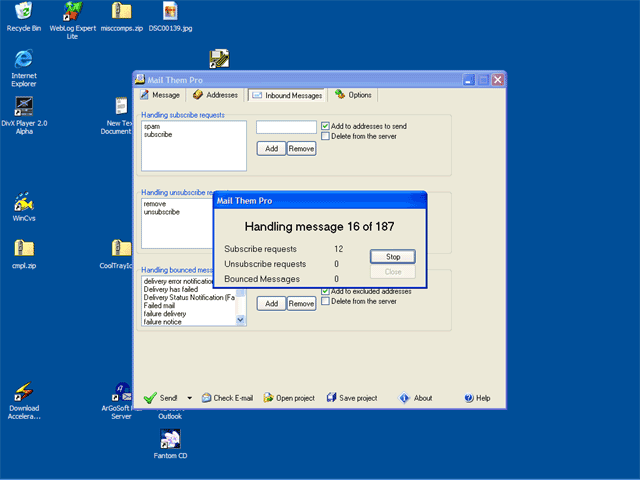The image size is (640, 480).
Task: Select 'delivery error notification' list entry
Action: 178,281
